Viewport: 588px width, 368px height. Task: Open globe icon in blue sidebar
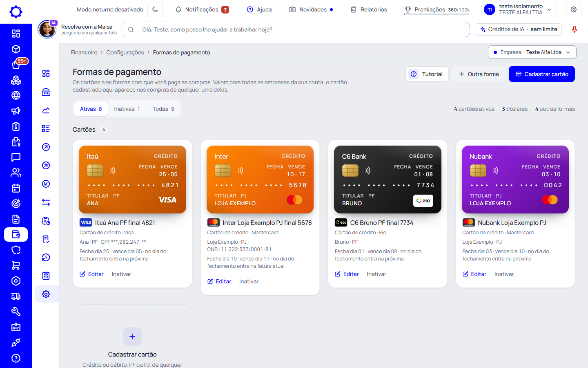[16, 95]
